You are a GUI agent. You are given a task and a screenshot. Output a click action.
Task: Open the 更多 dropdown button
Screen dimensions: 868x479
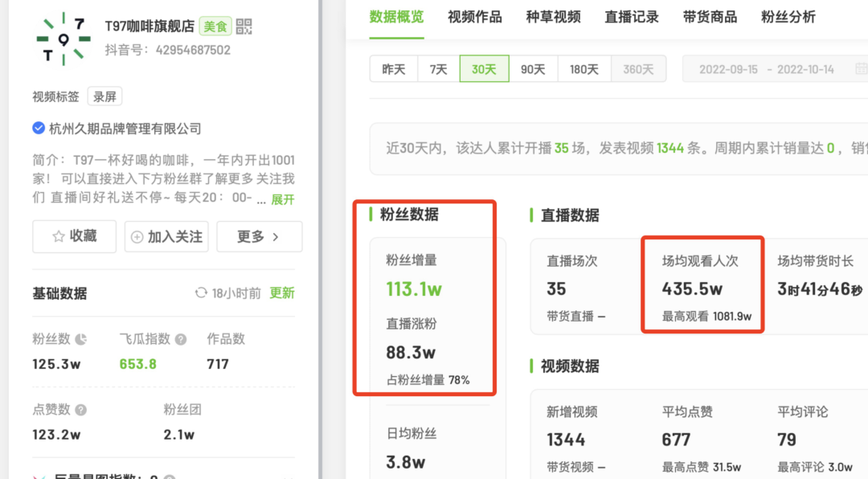[x=259, y=236]
